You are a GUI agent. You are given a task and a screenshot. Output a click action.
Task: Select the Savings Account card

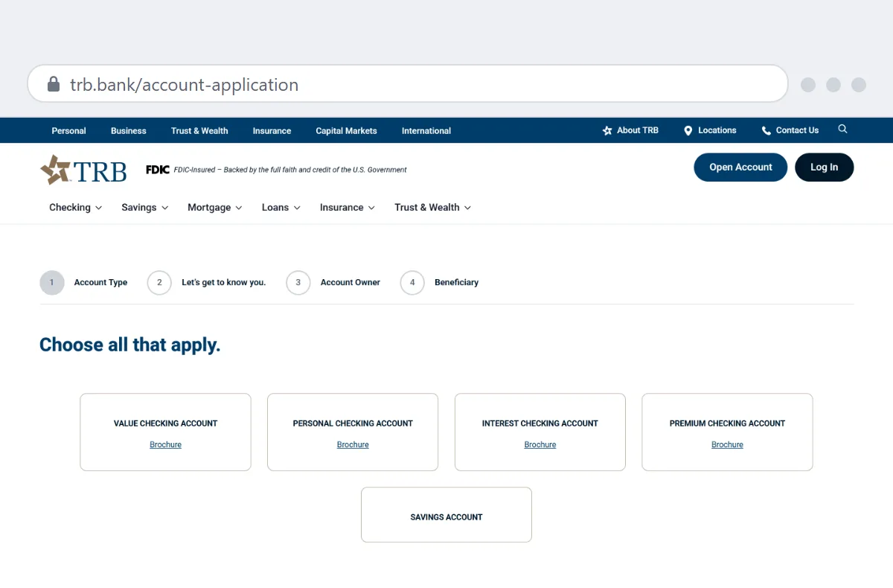(446, 514)
